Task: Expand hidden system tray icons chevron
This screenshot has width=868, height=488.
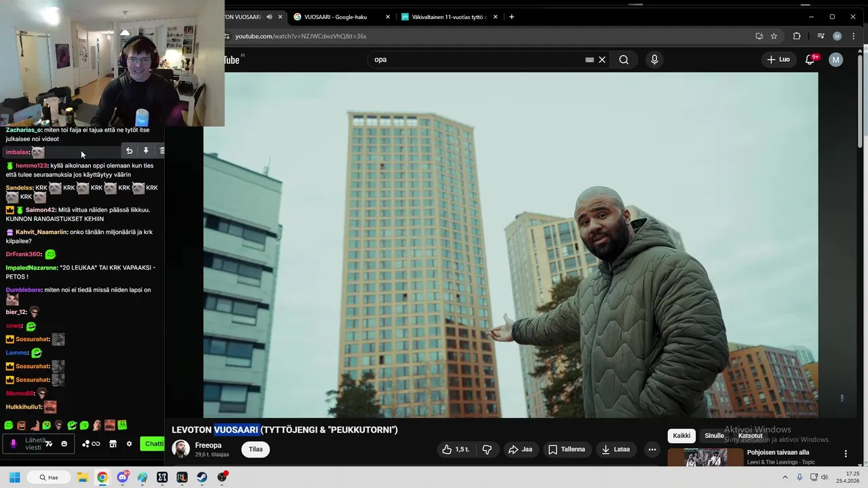Action: [785, 477]
